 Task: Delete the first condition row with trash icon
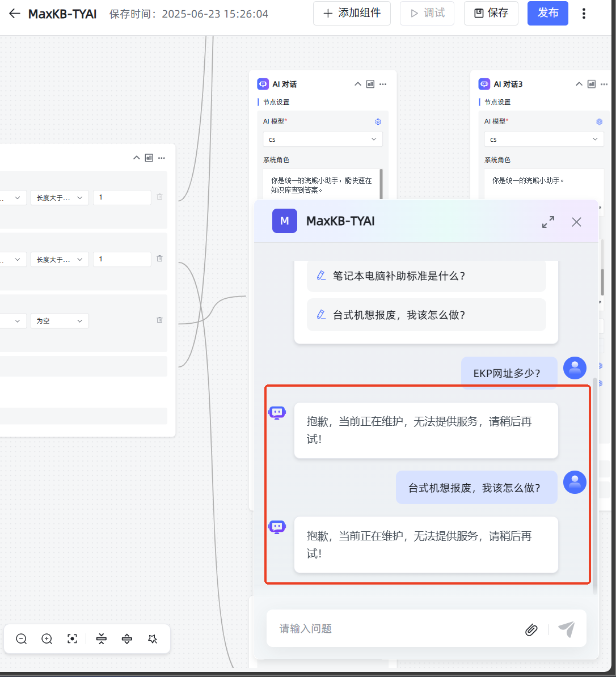click(160, 197)
